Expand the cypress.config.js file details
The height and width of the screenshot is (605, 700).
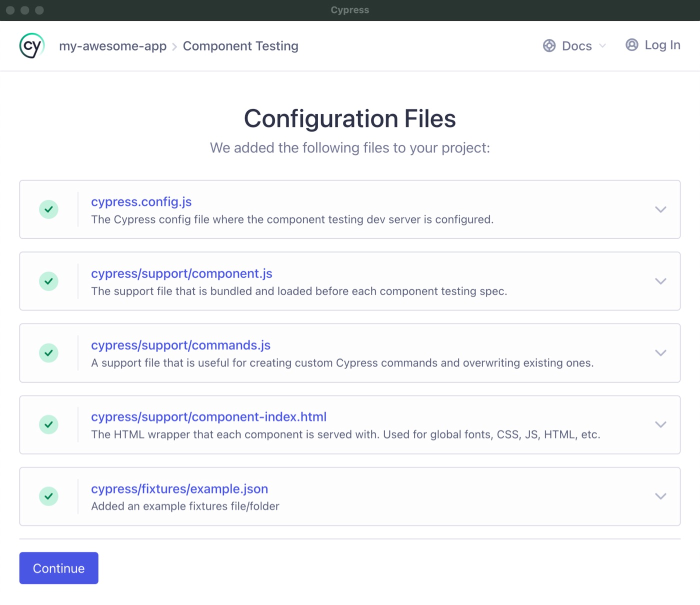point(661,209)
